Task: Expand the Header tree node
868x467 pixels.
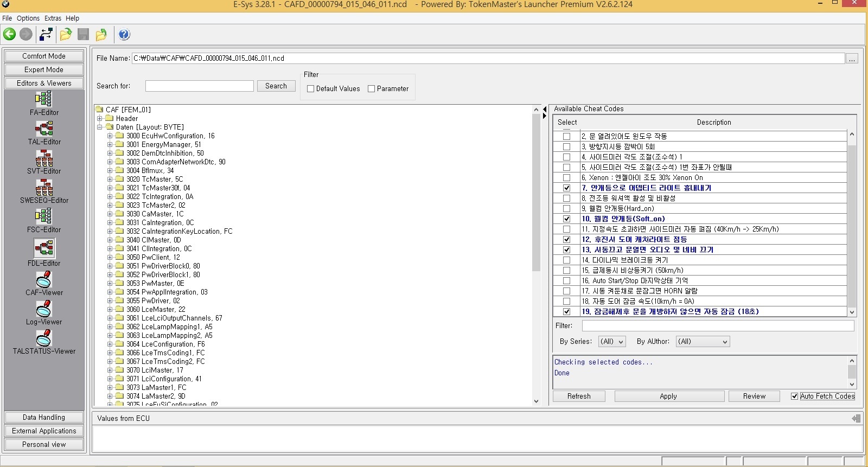Action: pyautogui.click(x=100, y=118)
